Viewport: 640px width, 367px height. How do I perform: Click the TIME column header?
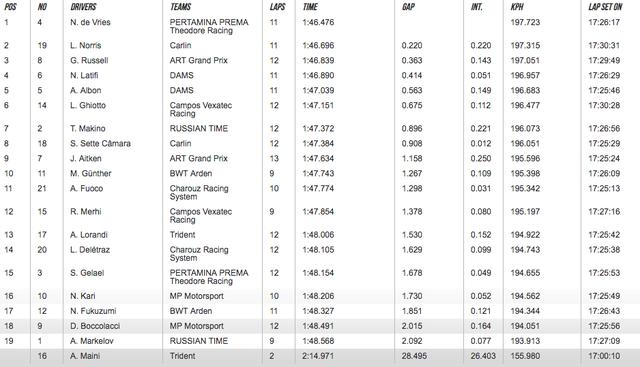(x=310, y=7)
